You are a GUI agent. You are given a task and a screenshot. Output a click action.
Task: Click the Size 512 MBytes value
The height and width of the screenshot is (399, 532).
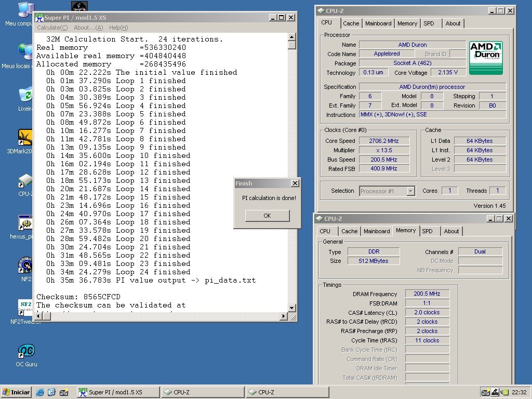click(x=374, y=261)
